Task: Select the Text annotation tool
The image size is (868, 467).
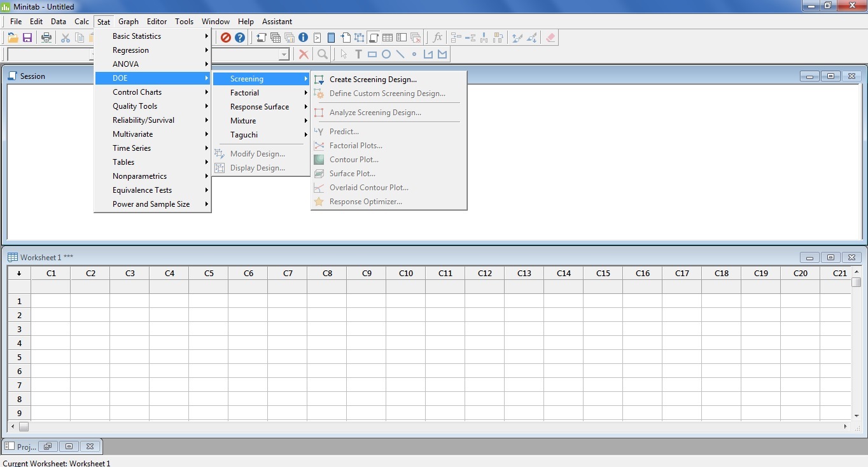Action: click(x=358, y=54)
